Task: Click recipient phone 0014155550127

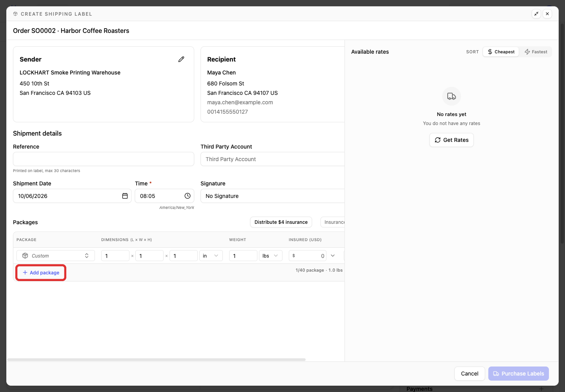Action: (228, 112)
